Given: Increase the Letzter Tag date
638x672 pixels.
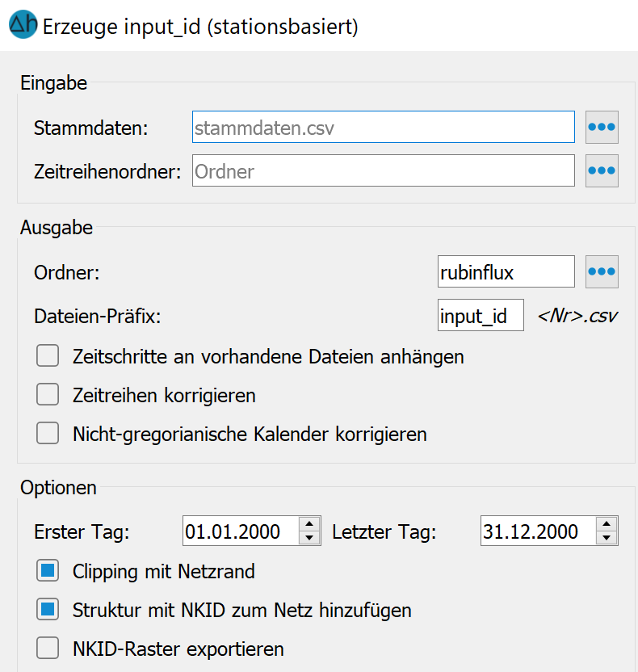Looking at the screenshot, I should pos(607,524).
